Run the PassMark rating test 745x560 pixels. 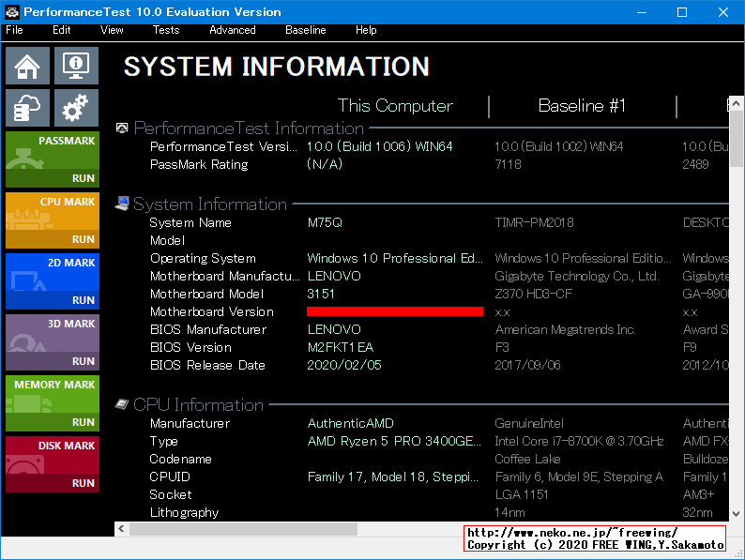(53, 159)
